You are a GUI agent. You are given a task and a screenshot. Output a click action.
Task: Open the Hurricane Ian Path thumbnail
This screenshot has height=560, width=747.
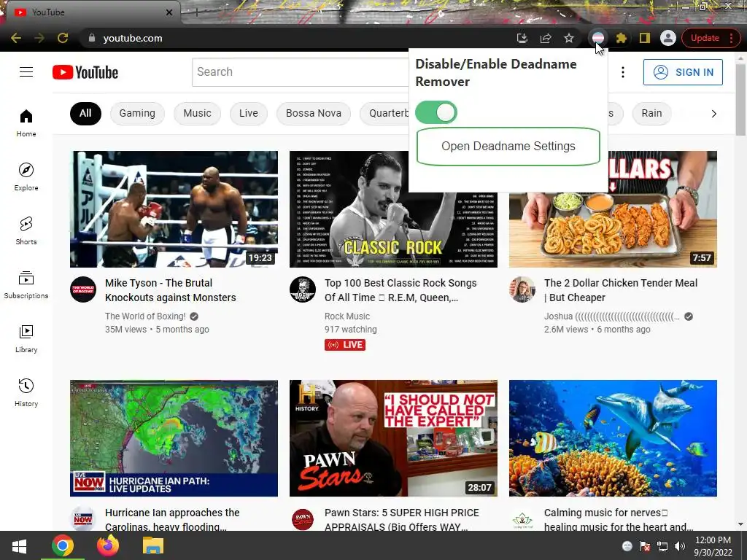(174, 438)
